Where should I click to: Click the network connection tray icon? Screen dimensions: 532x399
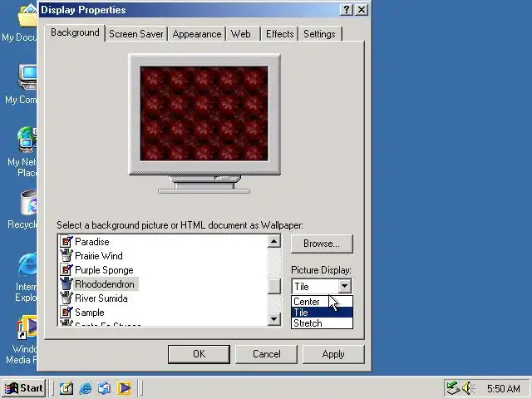pyautogui.click(x=453, y=388)
